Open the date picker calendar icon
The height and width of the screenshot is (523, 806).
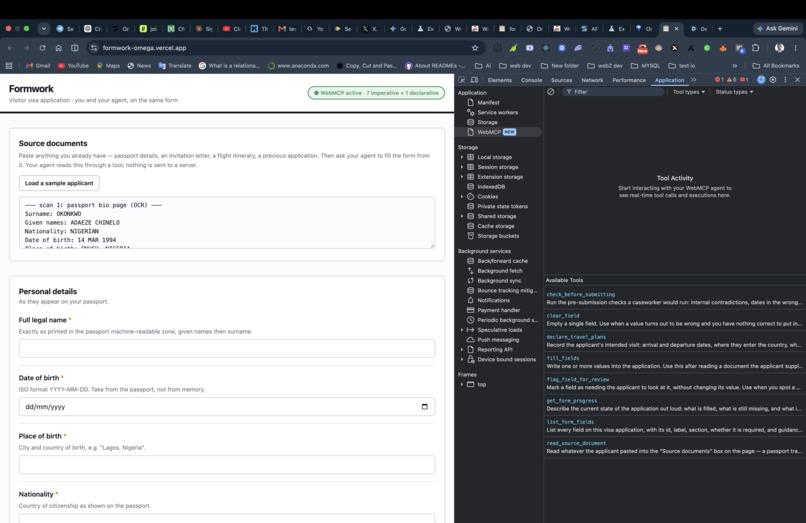click(x=425, y=407)
